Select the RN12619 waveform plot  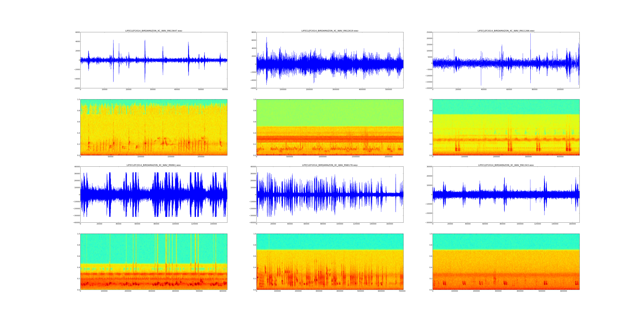pyautogui.click(x=330, y=60)
